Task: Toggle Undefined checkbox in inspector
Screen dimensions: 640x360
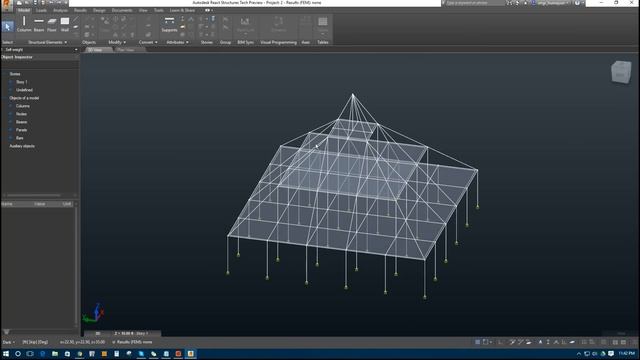Action: click(x=11, y=90)
